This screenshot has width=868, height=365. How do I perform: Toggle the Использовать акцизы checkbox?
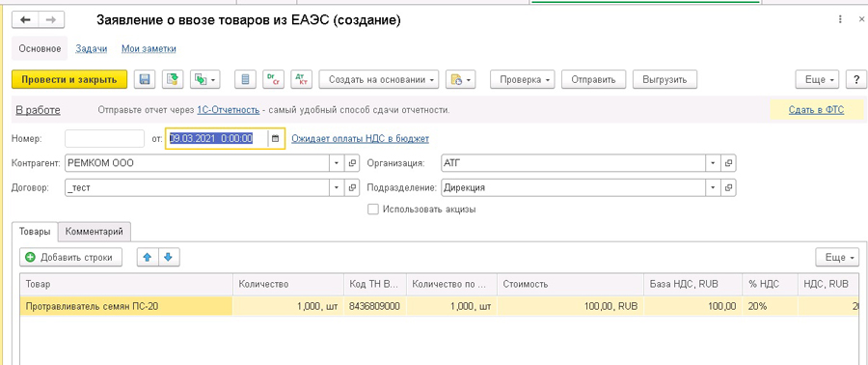373,210
